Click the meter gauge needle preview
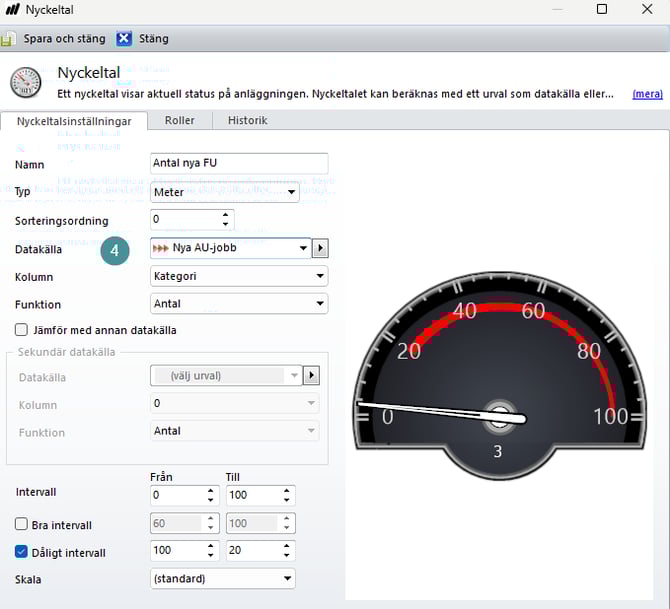Screen dimensions: 670x609 pyautogui.click(x=440, y=411)
